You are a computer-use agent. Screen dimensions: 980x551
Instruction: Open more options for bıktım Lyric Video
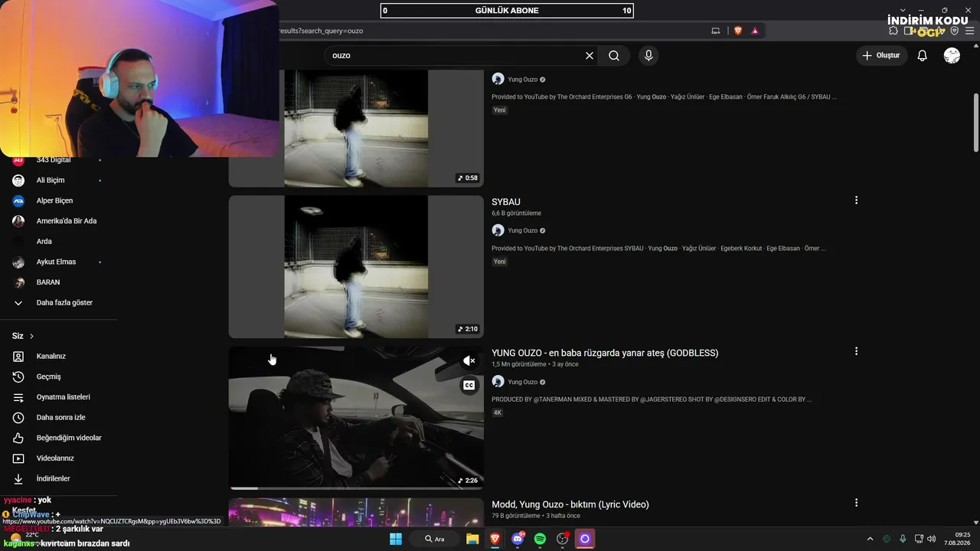tap(856, 503)
